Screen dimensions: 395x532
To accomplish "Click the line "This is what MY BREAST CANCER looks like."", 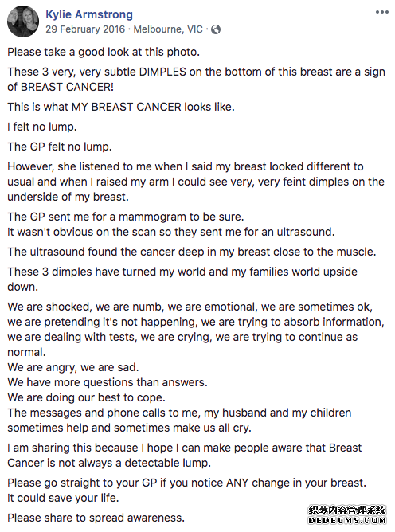I will click(121, 107).
